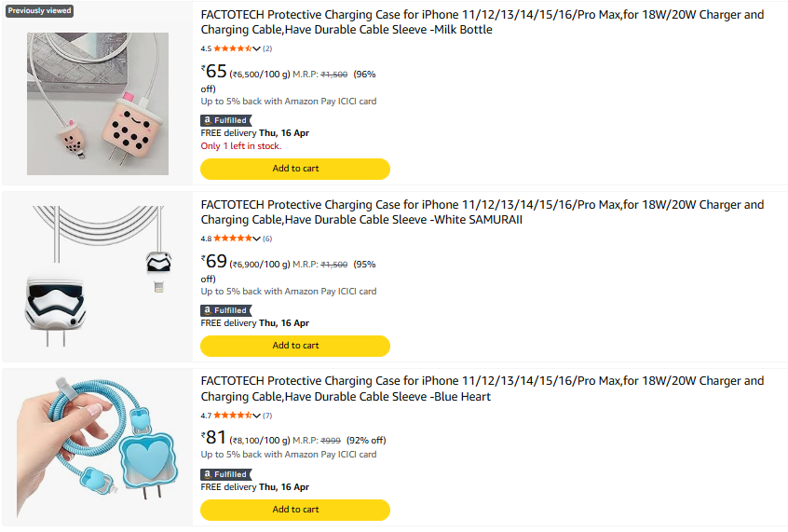This screenshot has height=532, width=788.
Task: Click stormtrooper White SAMURAII product thumbnail
Action: [x=98, y=277]
